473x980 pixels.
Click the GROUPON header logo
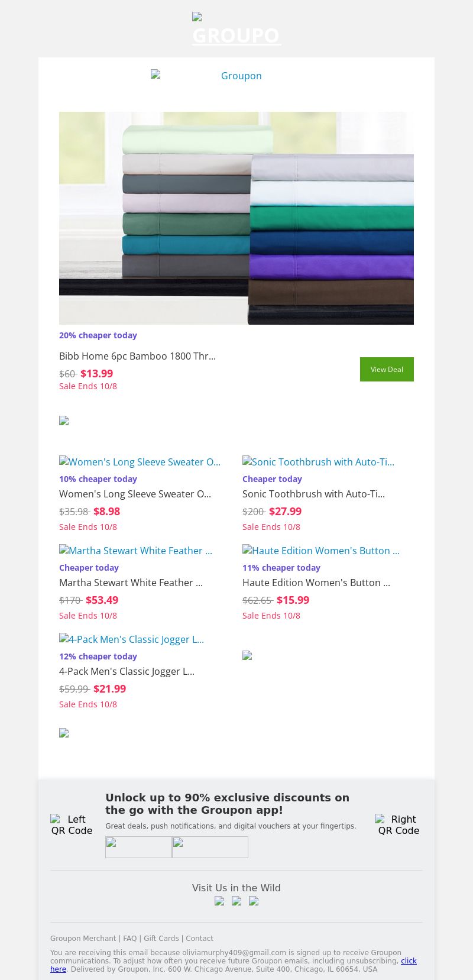point(237,30)
